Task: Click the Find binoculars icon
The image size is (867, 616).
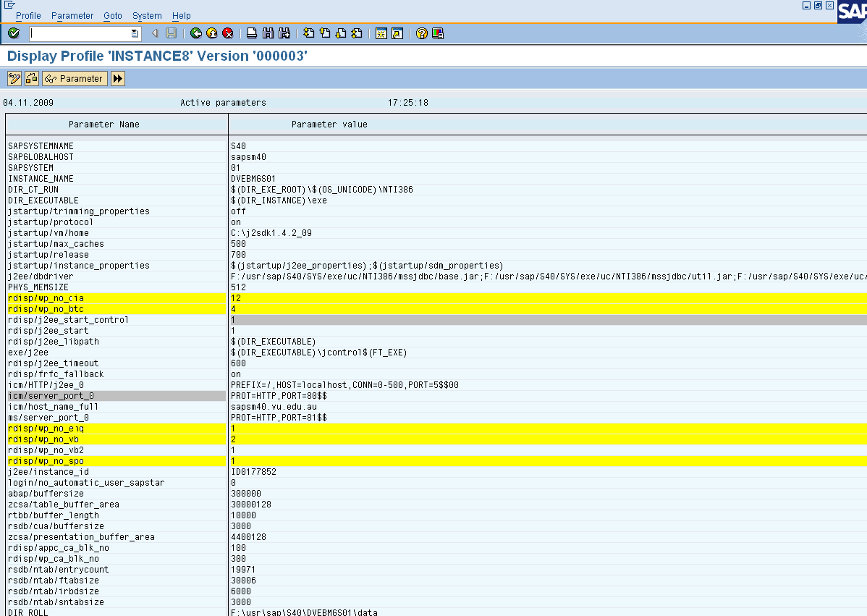Action: coord(268,33)
